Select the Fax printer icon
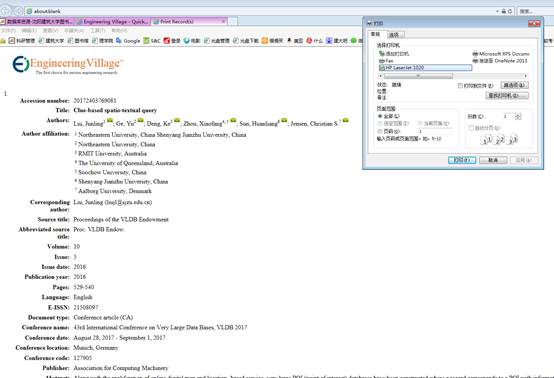Screen dimensions: 554x378 click(382, 61)
